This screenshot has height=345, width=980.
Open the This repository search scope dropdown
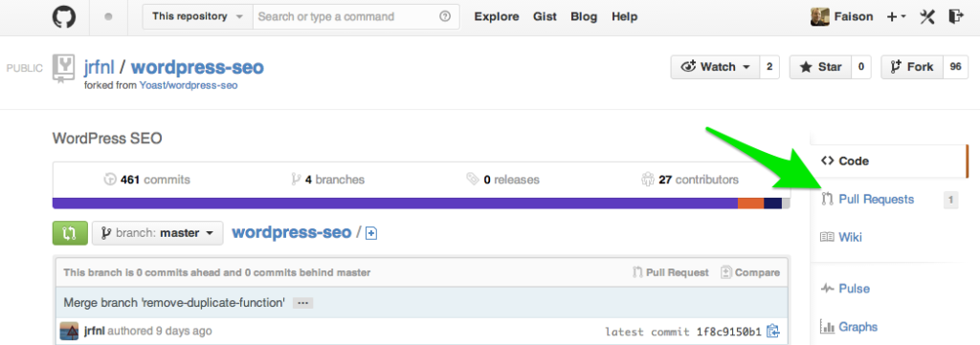[197, 17]
